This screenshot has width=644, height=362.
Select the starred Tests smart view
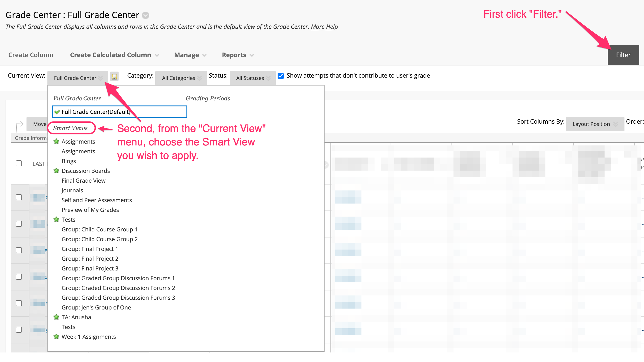[69, 220]
